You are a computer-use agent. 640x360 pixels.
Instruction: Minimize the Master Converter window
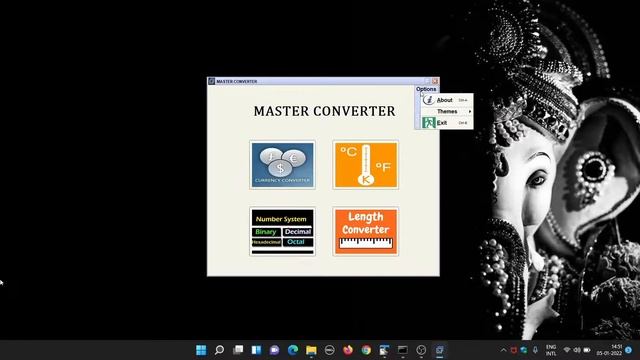click(427, 81)
